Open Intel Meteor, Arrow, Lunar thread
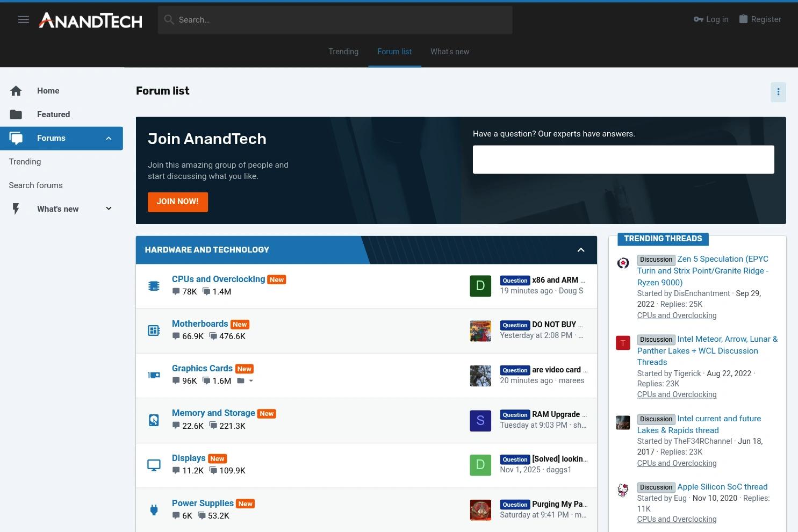The height and width of the screenshot is (532, 798). [x=707, y=350]
